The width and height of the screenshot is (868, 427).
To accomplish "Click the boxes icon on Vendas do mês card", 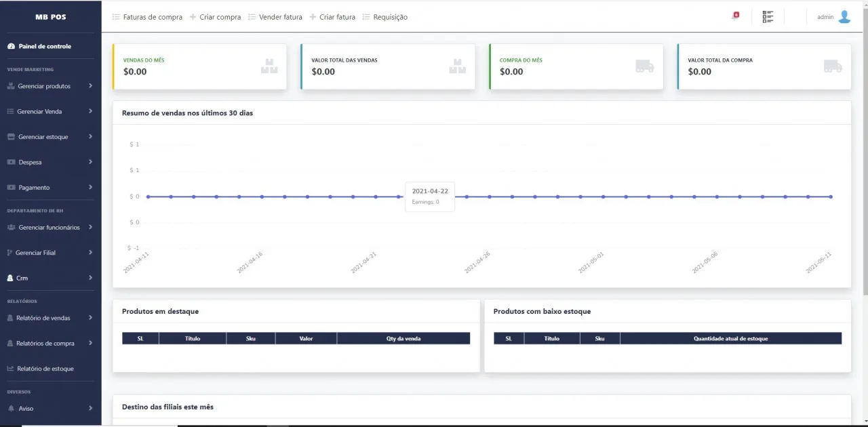I will [x=269, y=66].
